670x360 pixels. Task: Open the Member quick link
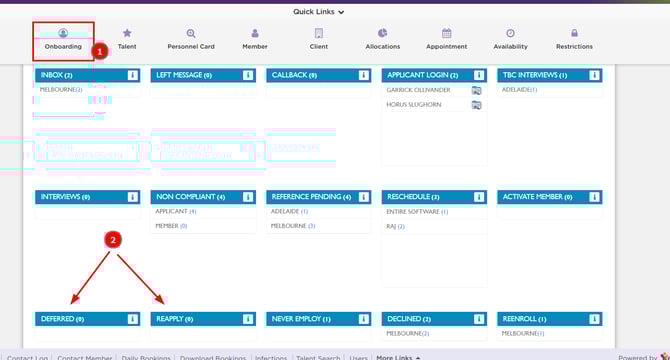click(x=255, y=39)
